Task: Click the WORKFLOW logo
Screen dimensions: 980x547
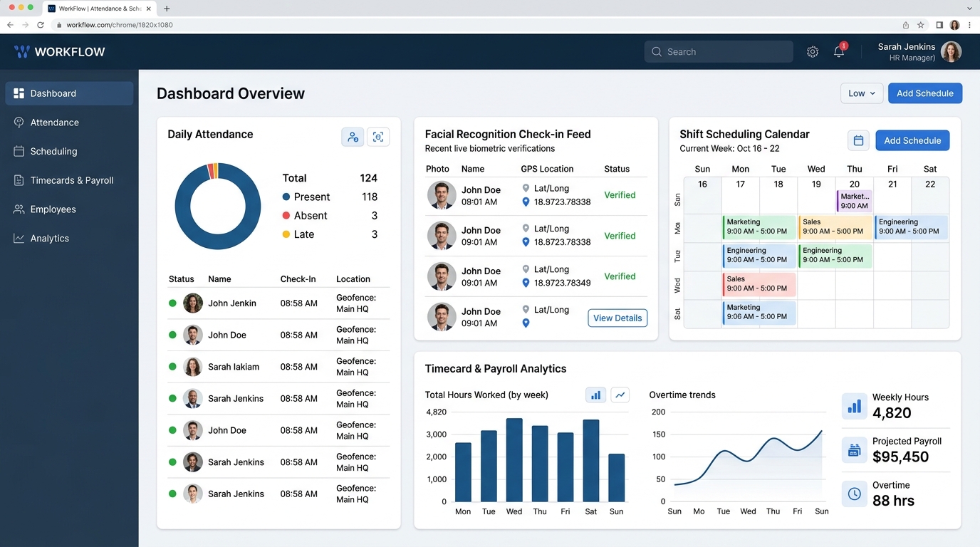Action: point(60,52)
